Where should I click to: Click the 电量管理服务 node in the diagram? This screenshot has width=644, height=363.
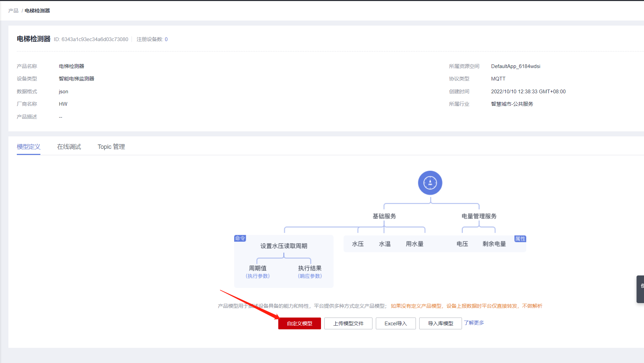pos(479,216)
